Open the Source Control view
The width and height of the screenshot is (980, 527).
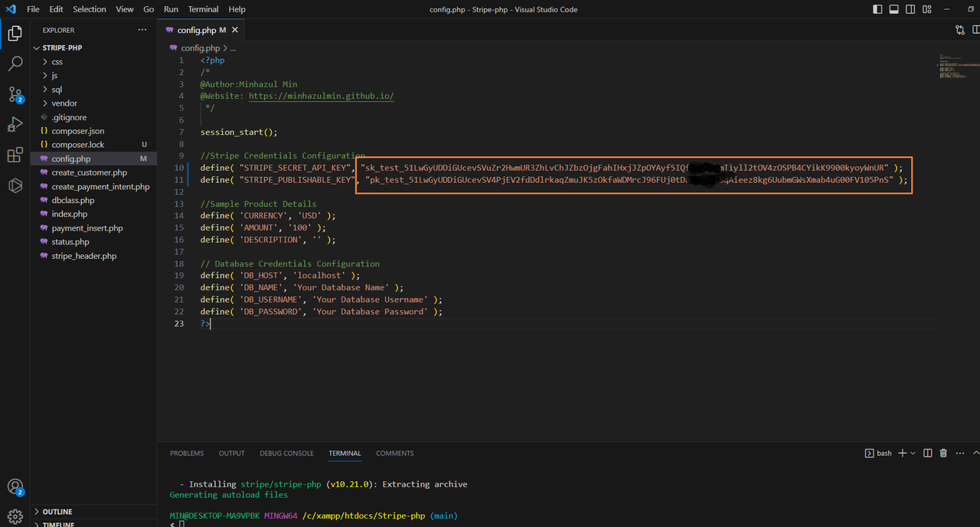click(15, 94)
